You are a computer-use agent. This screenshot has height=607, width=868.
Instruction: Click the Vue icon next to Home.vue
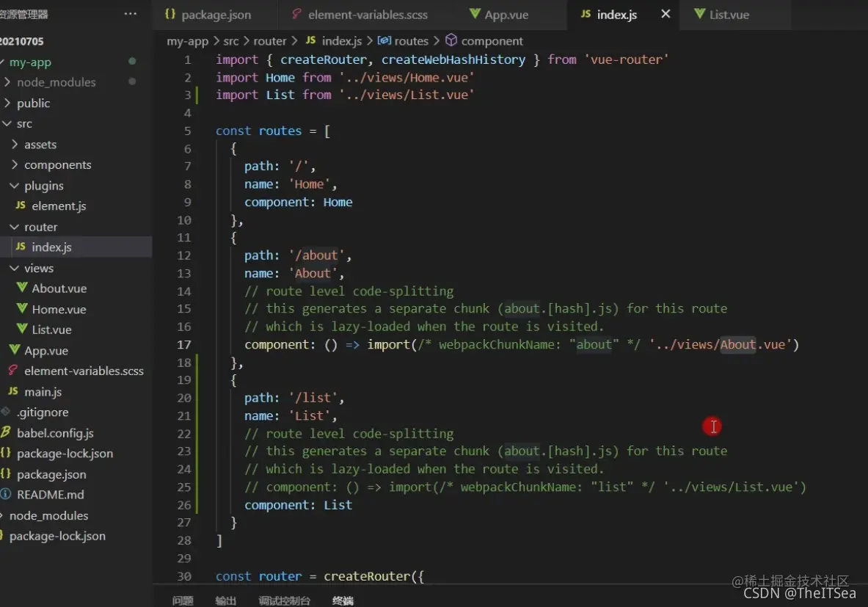[22, 308]
